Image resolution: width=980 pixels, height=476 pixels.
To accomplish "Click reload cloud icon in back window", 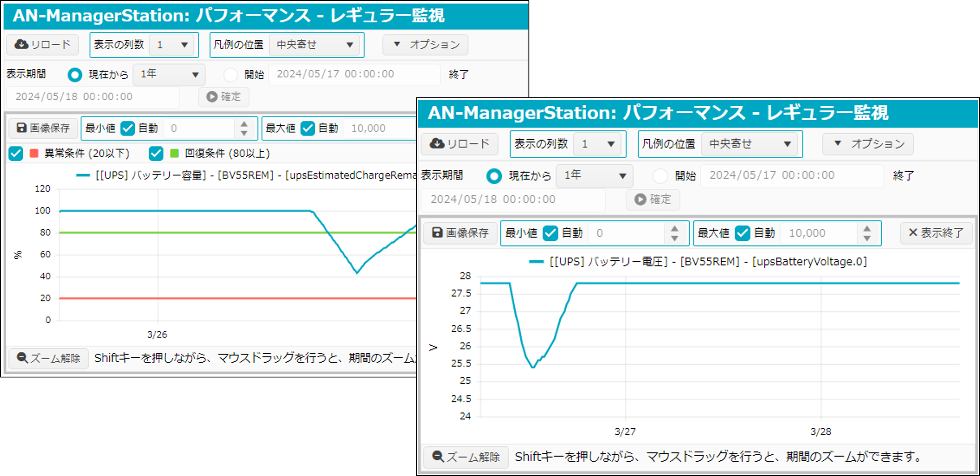I will 21,45.
